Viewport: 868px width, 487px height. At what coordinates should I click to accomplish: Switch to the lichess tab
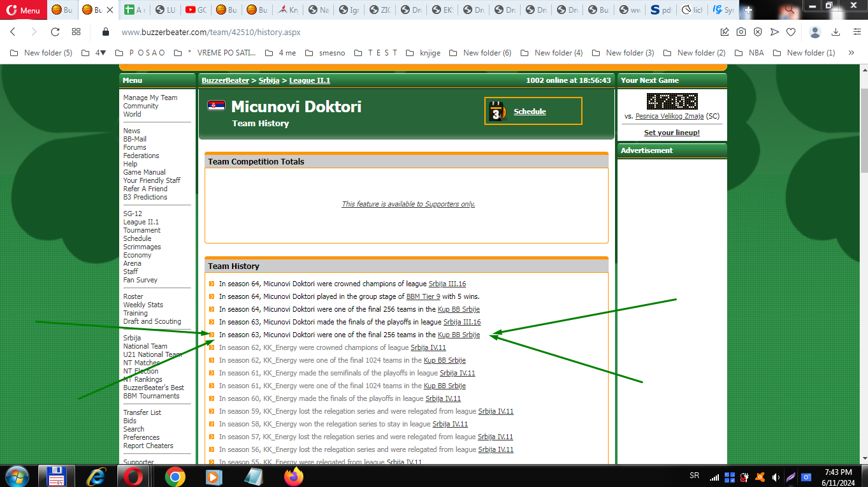point(693,10)
